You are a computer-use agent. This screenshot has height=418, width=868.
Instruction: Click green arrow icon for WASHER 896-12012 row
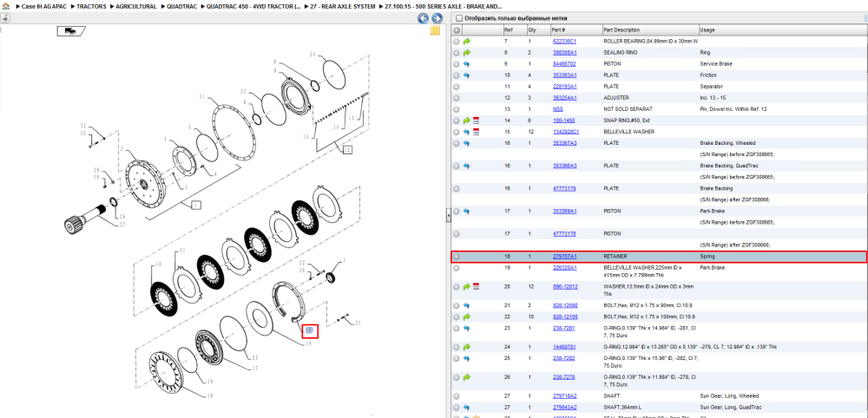click(467, 286)
